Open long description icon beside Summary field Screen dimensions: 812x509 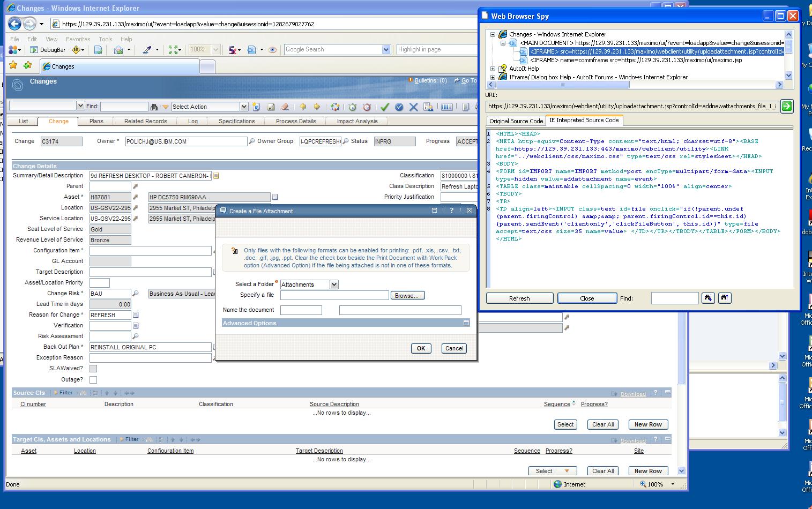216,176
